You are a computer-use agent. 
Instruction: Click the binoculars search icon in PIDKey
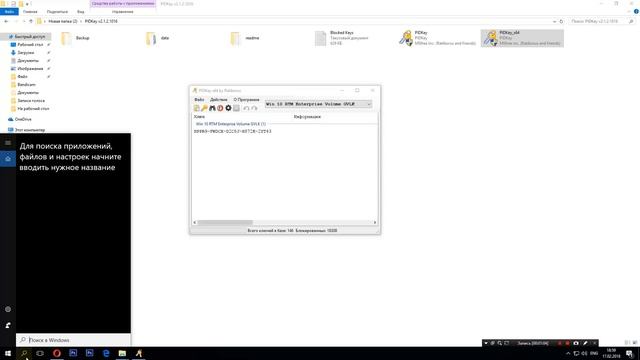[212, 108]
